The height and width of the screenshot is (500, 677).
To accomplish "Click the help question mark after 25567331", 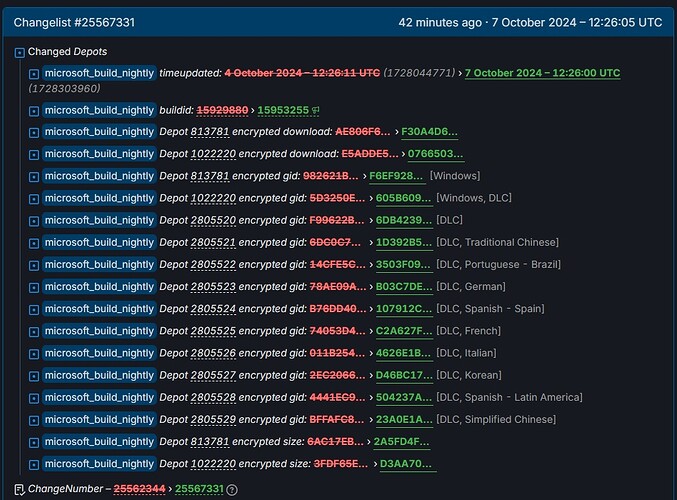I will [232, 490].
